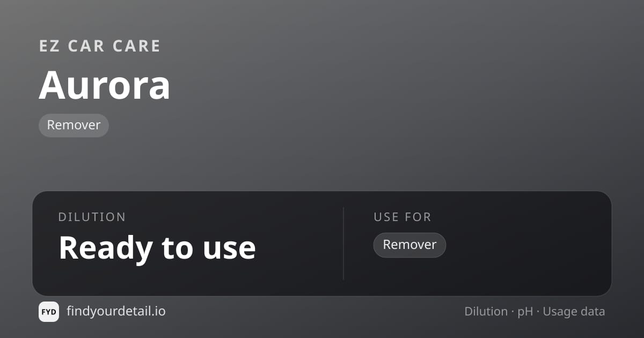
Task: Click the dot separator after pH
Action: [x=538, y=312]
